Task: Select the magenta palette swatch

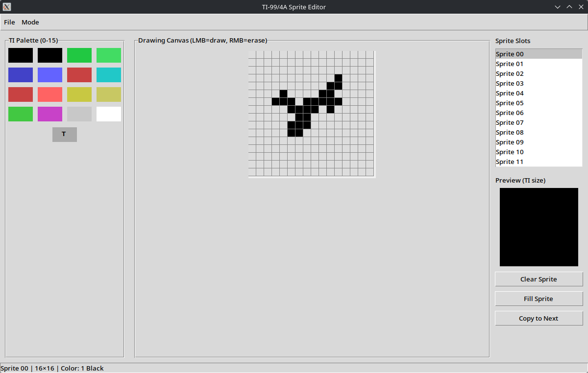Action: [x=50, y=114]
